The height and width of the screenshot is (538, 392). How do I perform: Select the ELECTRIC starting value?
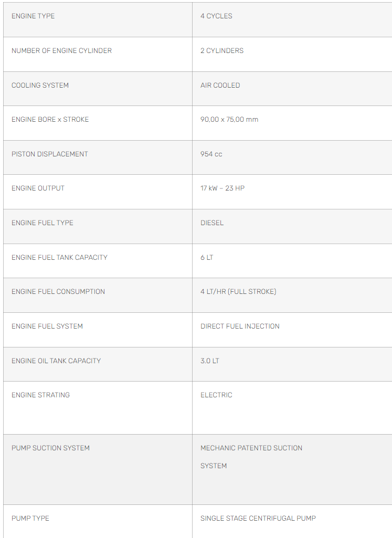216,395
